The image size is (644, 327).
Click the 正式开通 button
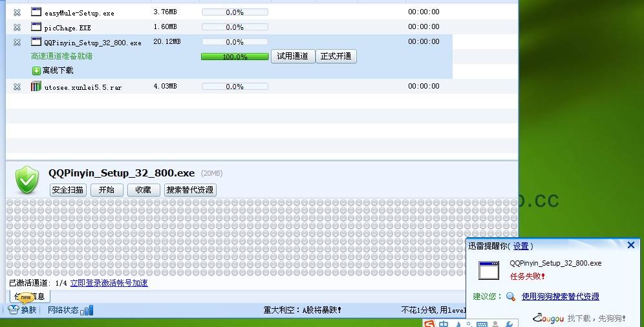pyautogui.click(x=336, y=56)
